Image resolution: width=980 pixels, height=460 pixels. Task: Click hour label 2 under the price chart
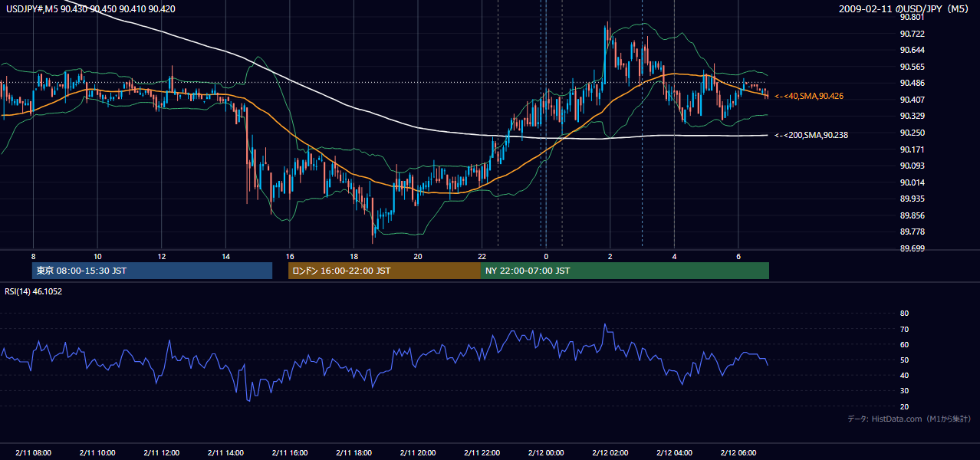click(610, 256)
